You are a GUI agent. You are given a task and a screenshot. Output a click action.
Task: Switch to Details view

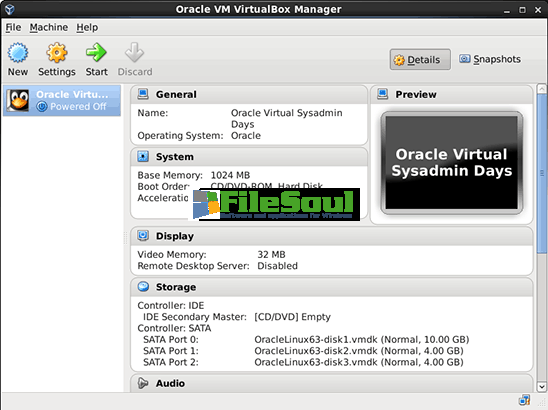(x=420, y=59)
